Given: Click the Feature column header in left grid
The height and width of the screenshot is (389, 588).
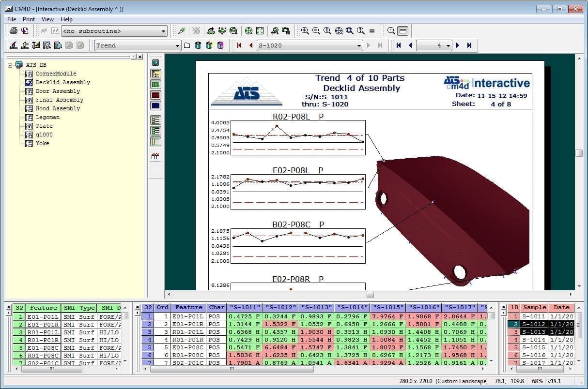Looking at the screenshot, I should point(43,308).
